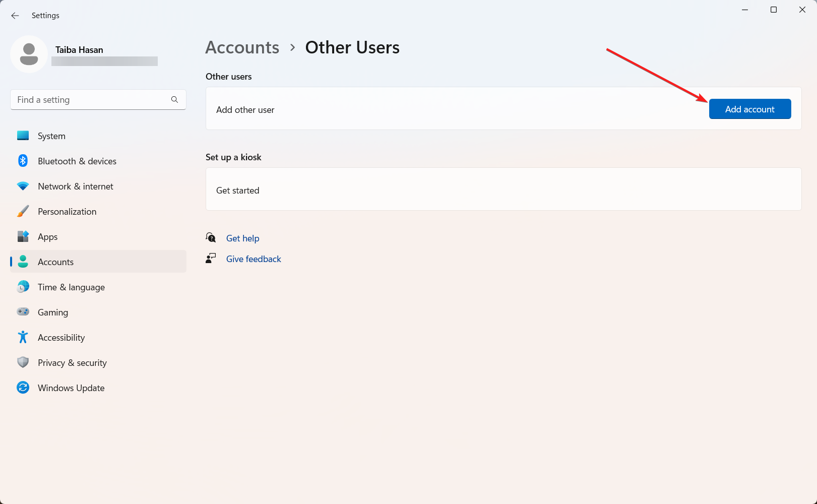This screenshot has width=817, height=504.
Task: Click the Add account button
Action: pyautogui.click(x=749, y=109)
